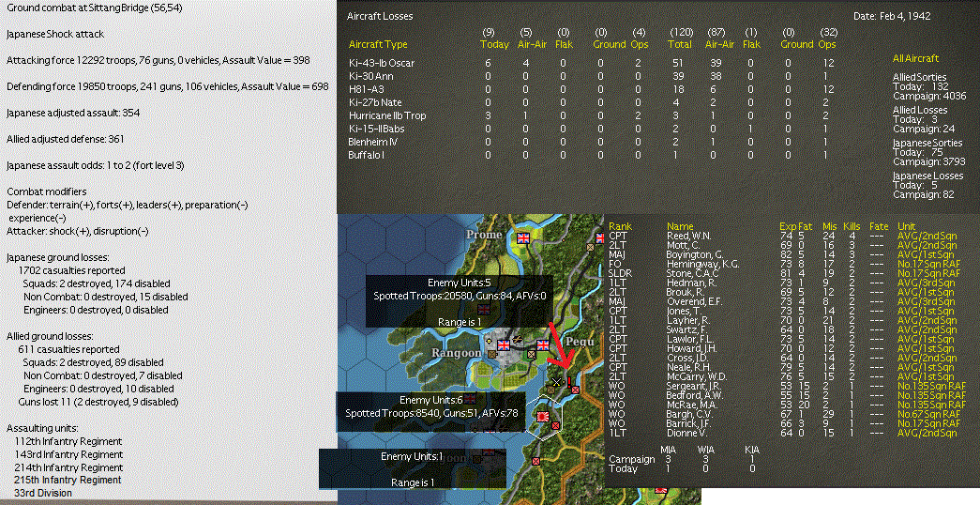This screenshot has height=505, width=980.
Task: Click the red exclamation marker near Sittang
Action: pyautogui.click(x=569, y=382)
